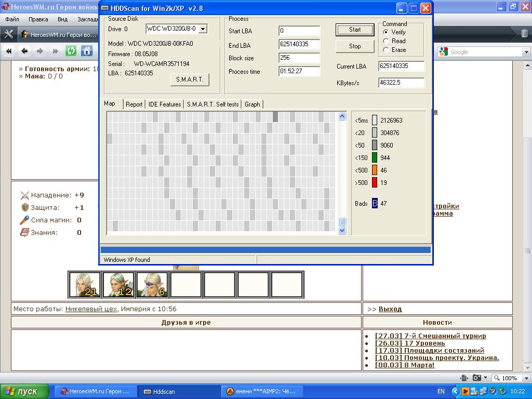Image resolution: width=532 pixels, height=399 pixels.
Task: Select the Read command radio button
Action: [386, 41]
